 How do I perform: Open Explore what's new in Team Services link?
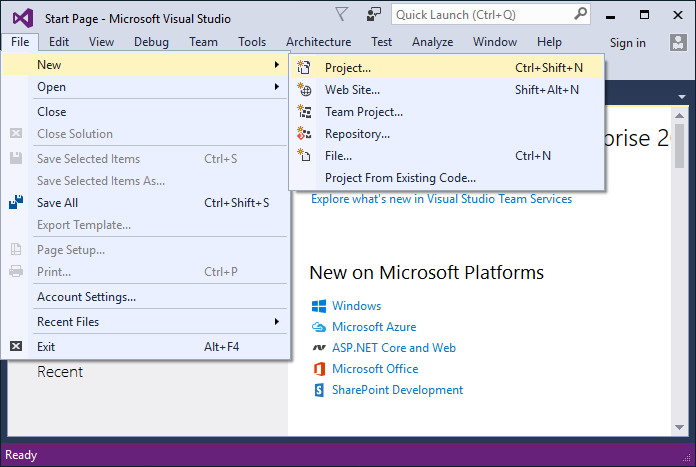(441, 199)
